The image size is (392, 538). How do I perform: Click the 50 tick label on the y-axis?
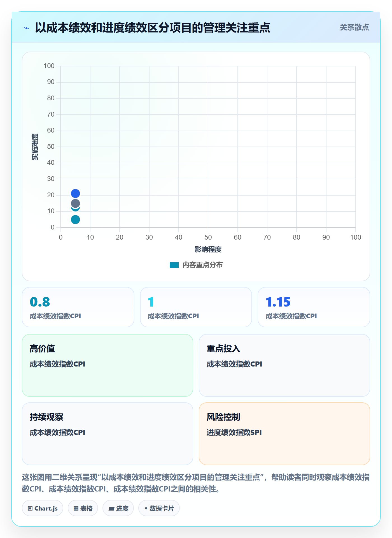pos(51,147)
